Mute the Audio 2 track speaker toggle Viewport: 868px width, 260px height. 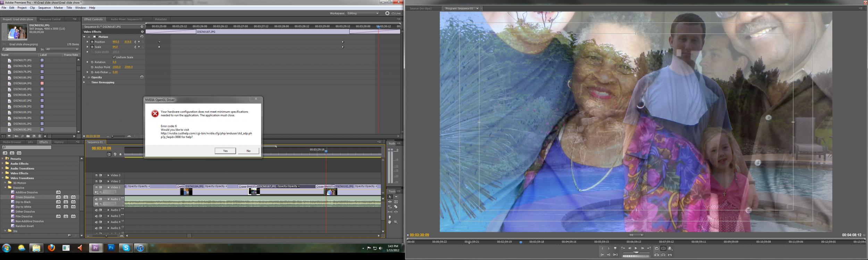(97, 210)
